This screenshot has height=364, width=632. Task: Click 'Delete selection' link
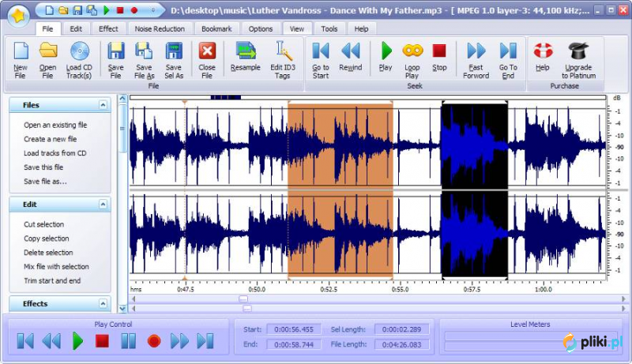(48, 253)
